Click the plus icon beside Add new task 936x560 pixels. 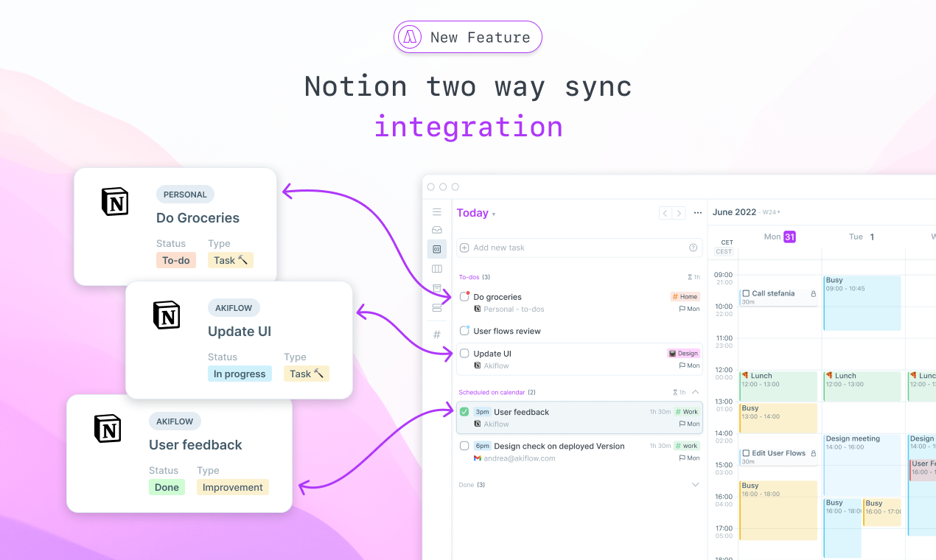pos(464,248)
